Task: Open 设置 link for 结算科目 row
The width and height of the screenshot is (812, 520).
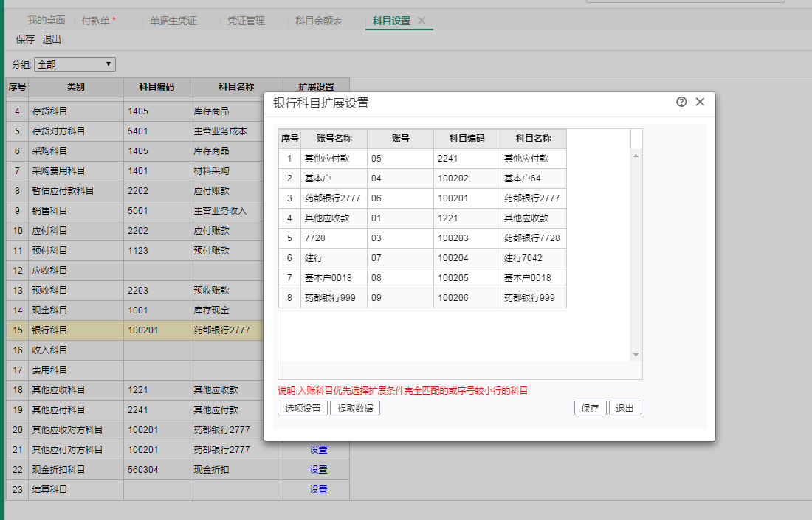Action: pos(318,490)
